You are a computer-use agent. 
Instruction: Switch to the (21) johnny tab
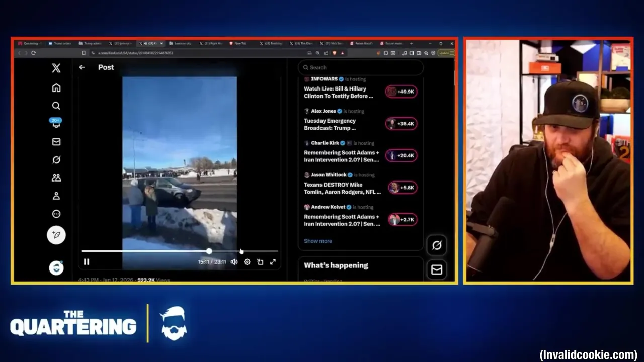121,44
